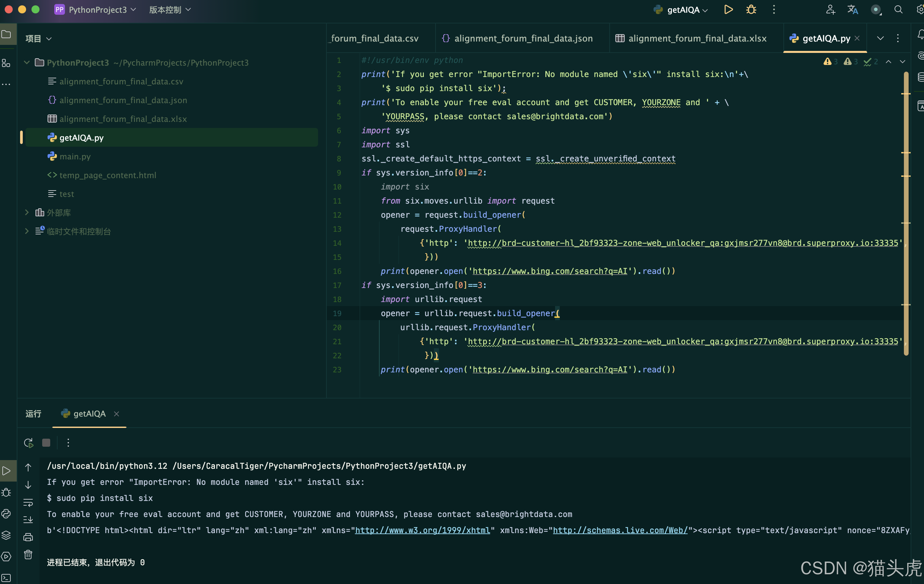Click the print icon in the console sidebar
Screen dimensions: 924x584
(28, 537)
